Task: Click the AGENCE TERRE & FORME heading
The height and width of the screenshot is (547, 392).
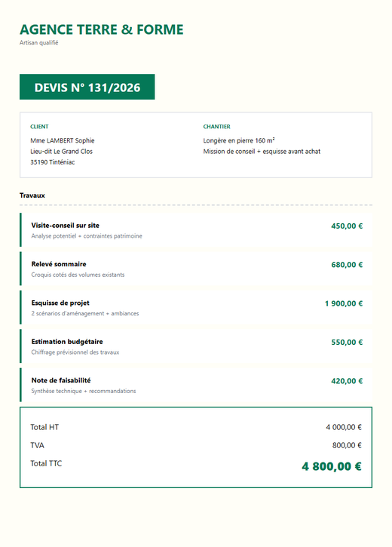Action: coord(102,29)
